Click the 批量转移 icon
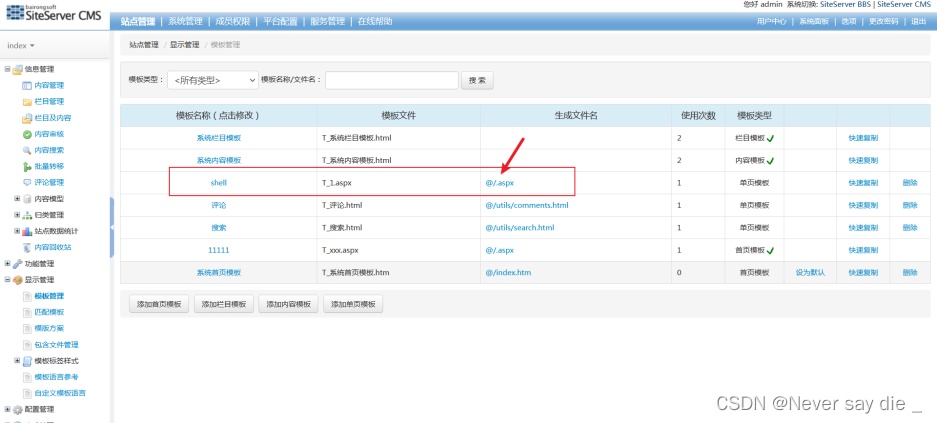The width and height of the screenshot is (937, 423). click(x=27, y=166)
